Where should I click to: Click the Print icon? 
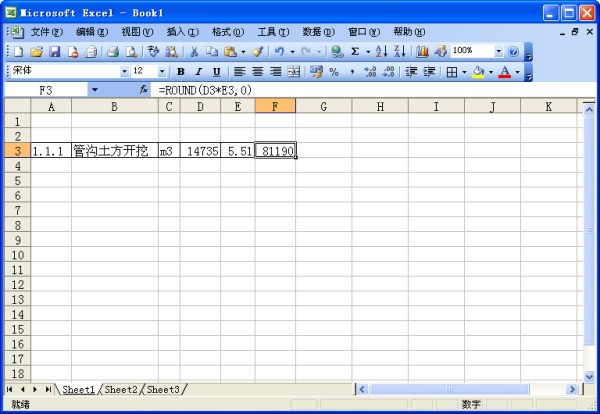113,51
